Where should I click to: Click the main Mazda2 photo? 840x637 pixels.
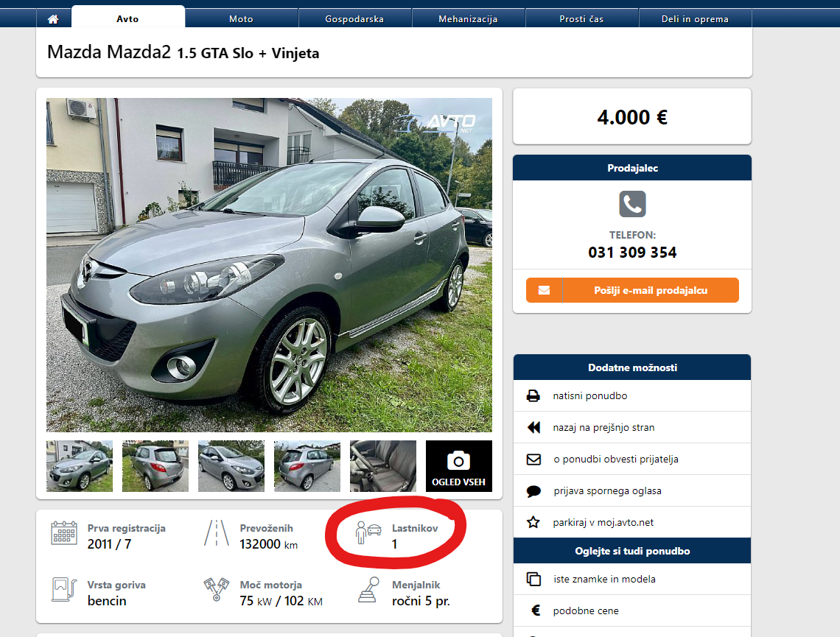point(269,265)
